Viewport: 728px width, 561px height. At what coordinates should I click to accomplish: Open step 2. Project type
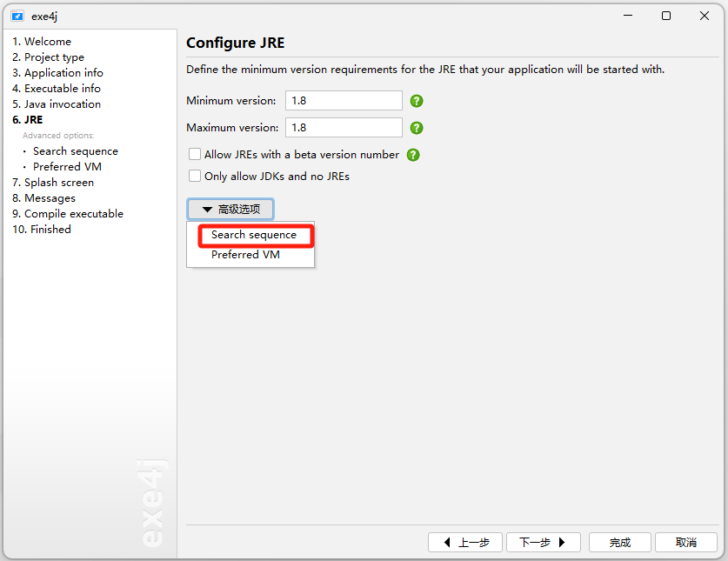(49, 57)
